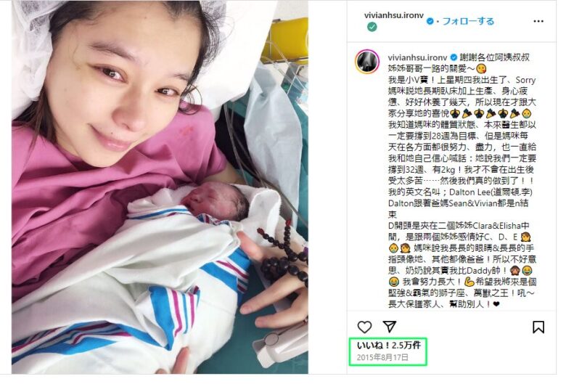The height and width of the screenshot is (392, 566).
Task: Click the circular profile avatar beside caption
Action: coord(367,62)
